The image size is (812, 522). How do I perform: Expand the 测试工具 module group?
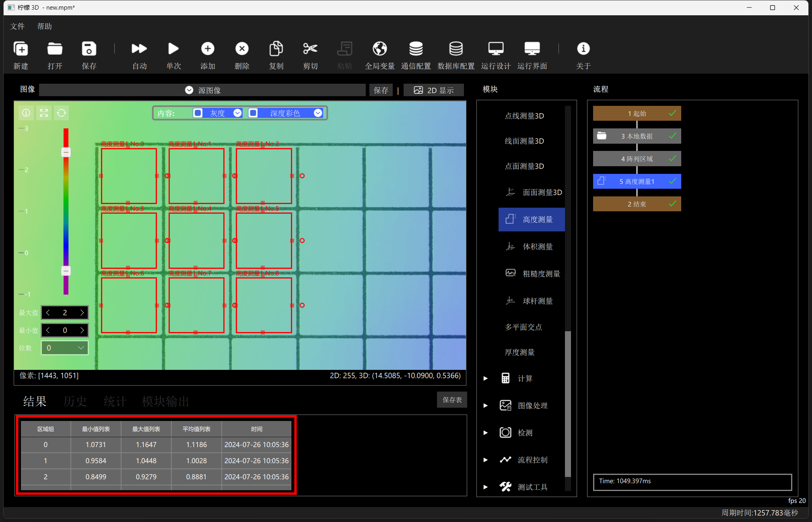486,487
